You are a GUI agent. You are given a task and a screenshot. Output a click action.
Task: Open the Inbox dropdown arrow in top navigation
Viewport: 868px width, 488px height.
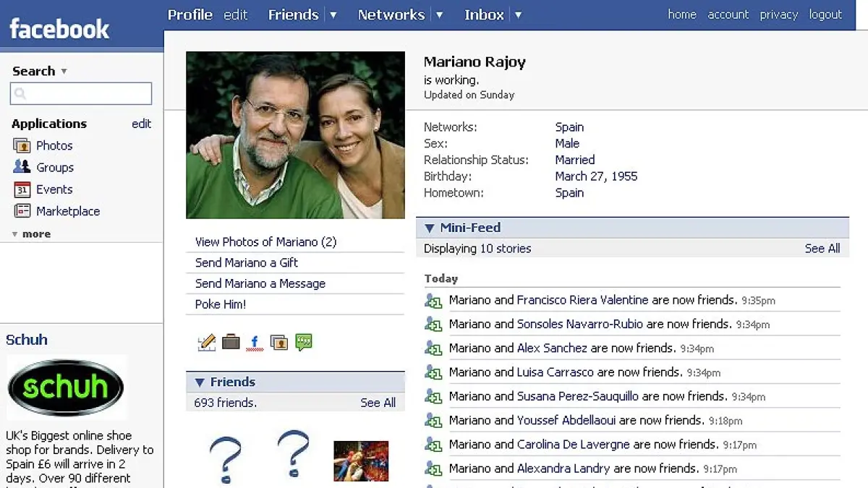518,15
